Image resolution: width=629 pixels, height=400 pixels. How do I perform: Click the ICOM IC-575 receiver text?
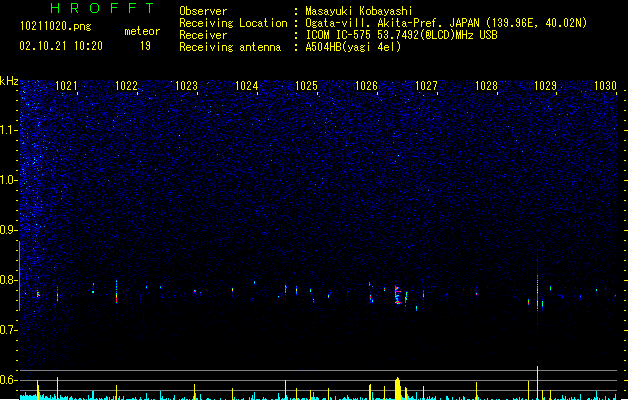[401, 35]
